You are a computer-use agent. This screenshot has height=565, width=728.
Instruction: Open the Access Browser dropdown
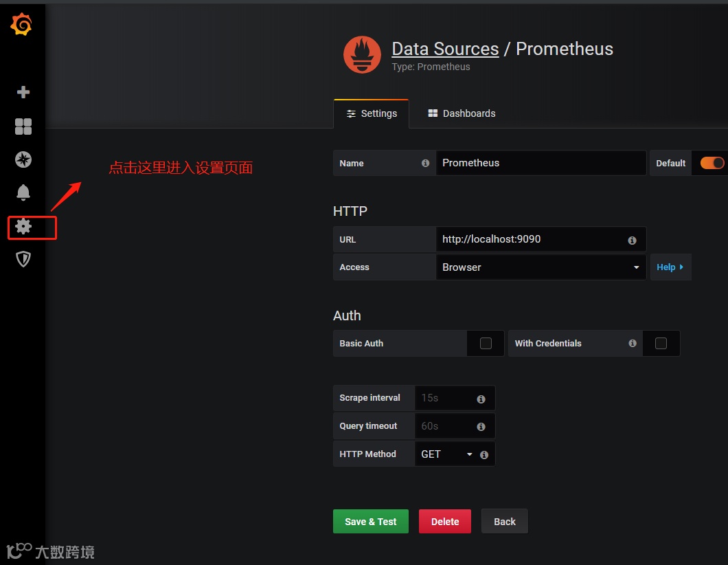(541, 267)
